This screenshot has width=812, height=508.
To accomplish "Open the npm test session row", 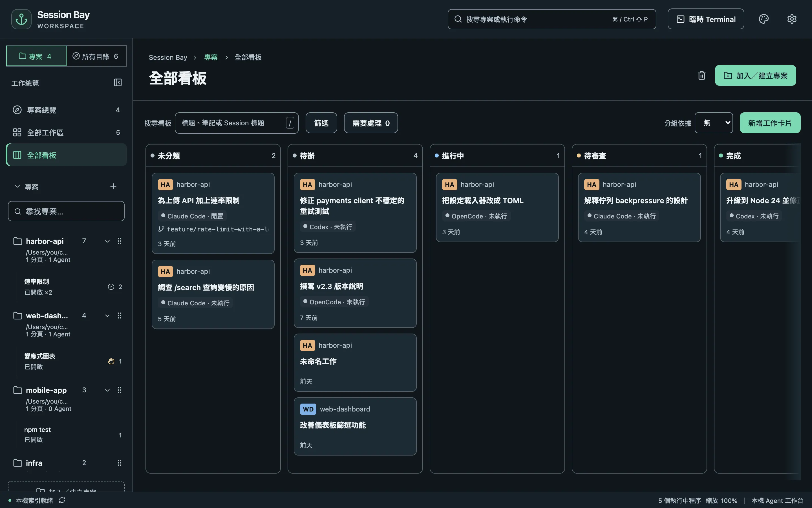I will pyautogui.click(x=69, y=435).
